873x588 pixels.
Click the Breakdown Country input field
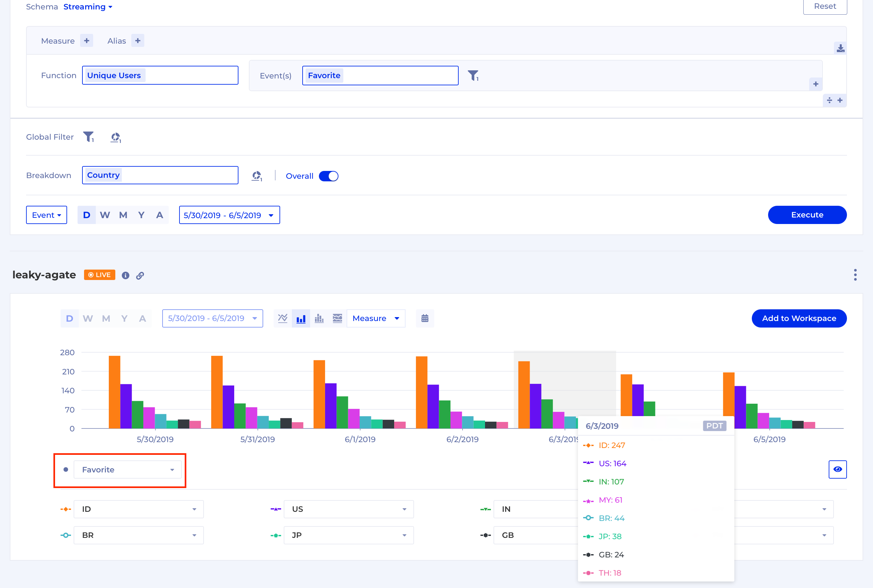160,175
